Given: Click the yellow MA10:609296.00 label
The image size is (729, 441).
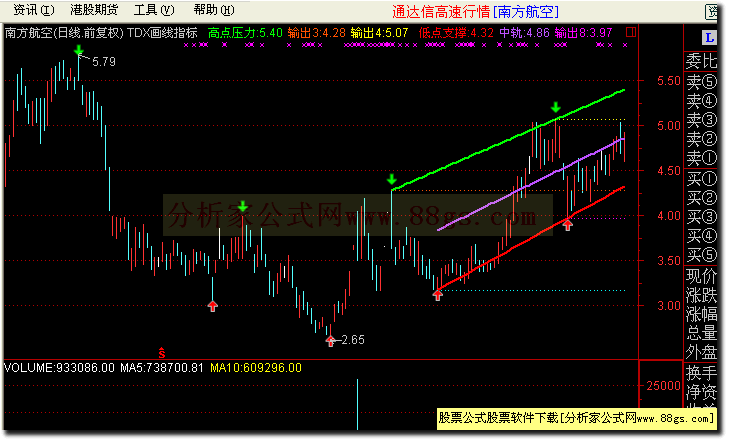Looking at the screenshot, I should click(256, 368).
